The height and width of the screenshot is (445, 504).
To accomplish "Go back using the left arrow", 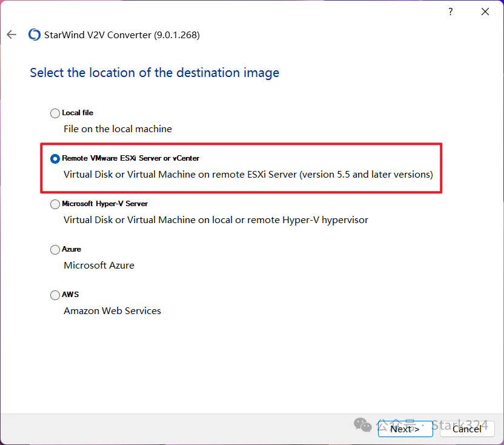I will 12,35.
